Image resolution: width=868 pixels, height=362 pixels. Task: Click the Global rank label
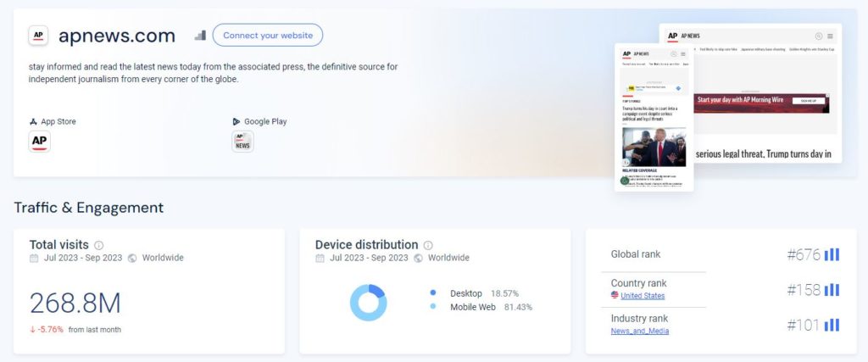pyautogui.click(x=636, y=254)
